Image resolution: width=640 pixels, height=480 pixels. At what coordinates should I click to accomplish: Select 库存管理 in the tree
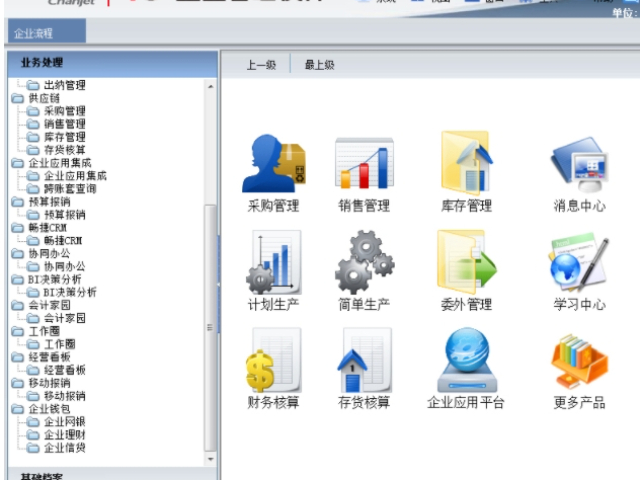tap(64, 137)
